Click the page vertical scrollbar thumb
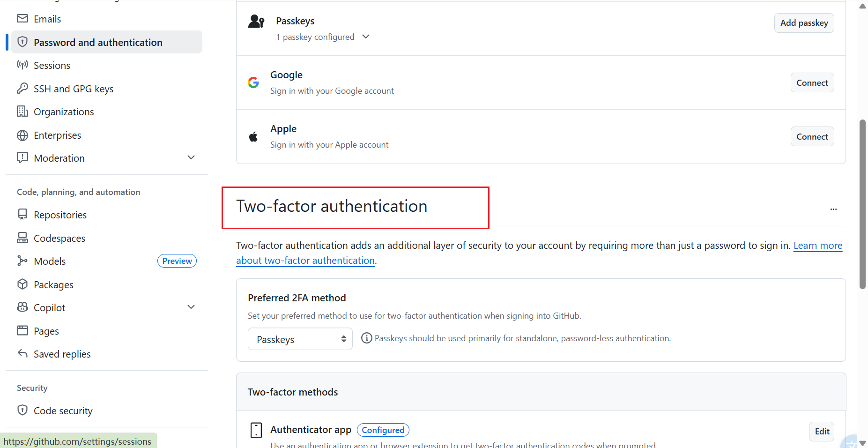This screenshot has height=448, width=868. coord(862,204)
